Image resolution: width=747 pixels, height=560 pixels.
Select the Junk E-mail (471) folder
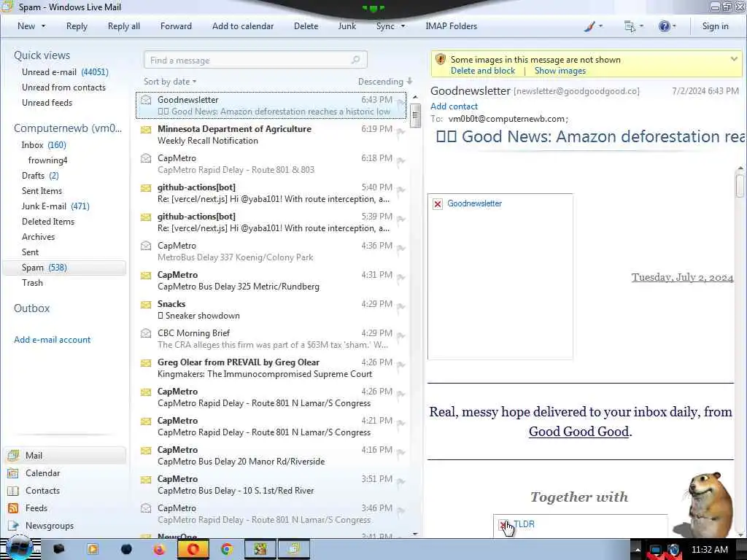(55, 206)
